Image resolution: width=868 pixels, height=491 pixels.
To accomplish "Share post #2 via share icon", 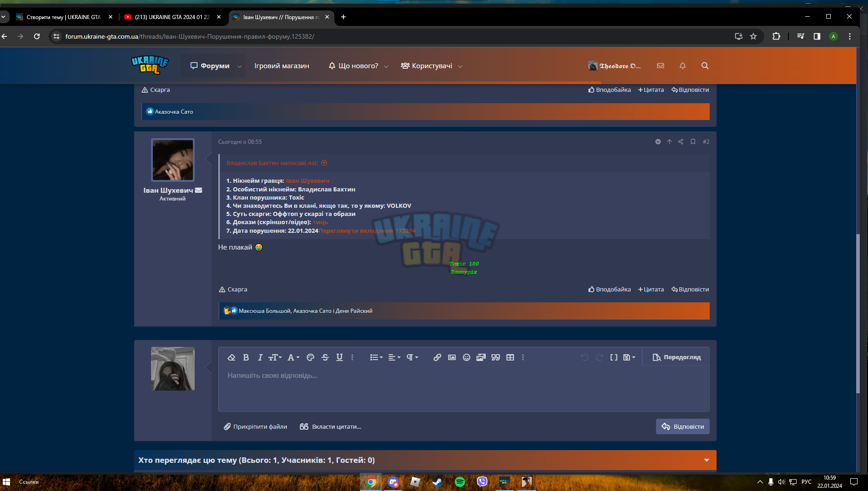I will (681, 142).
